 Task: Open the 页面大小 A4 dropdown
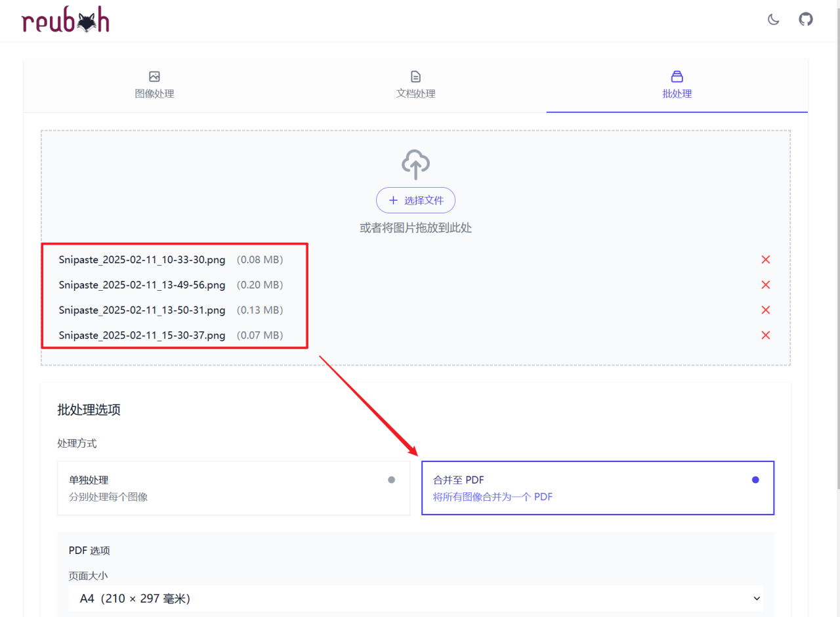click(x=415, y=599)
